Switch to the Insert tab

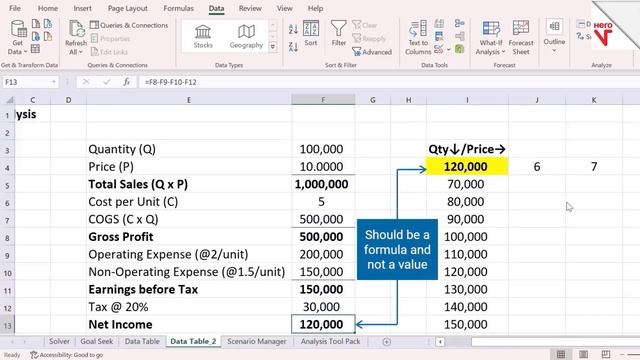pos(82,8)
